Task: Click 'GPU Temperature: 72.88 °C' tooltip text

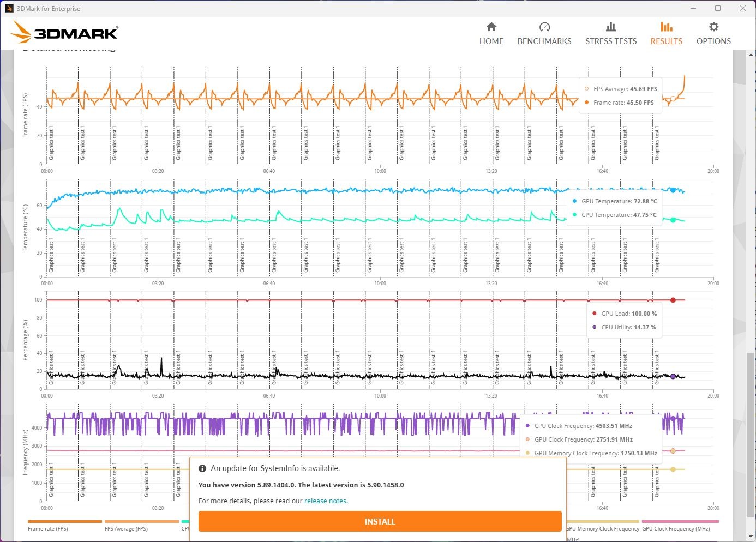Action: [619, 201]
